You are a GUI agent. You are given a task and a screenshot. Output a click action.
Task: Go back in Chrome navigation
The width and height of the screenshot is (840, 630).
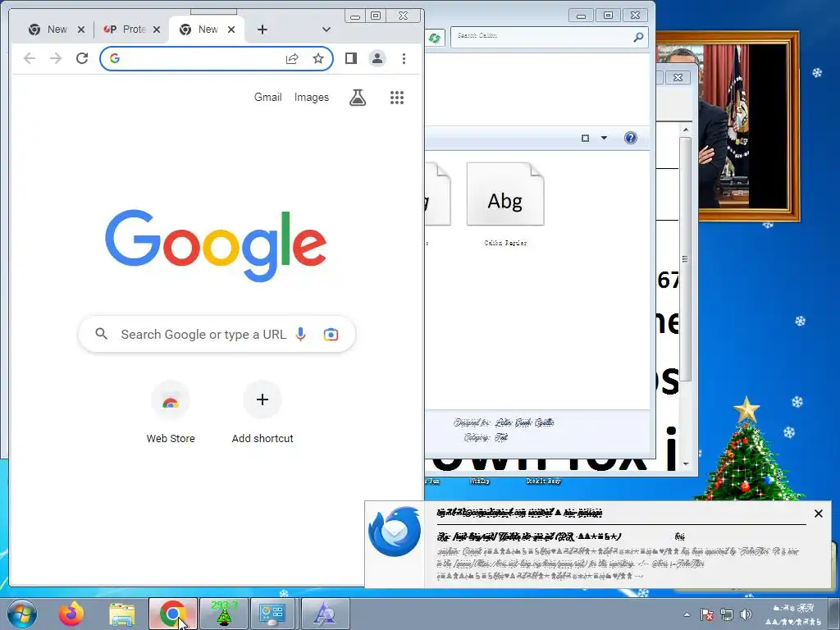[x=30, y=58]
